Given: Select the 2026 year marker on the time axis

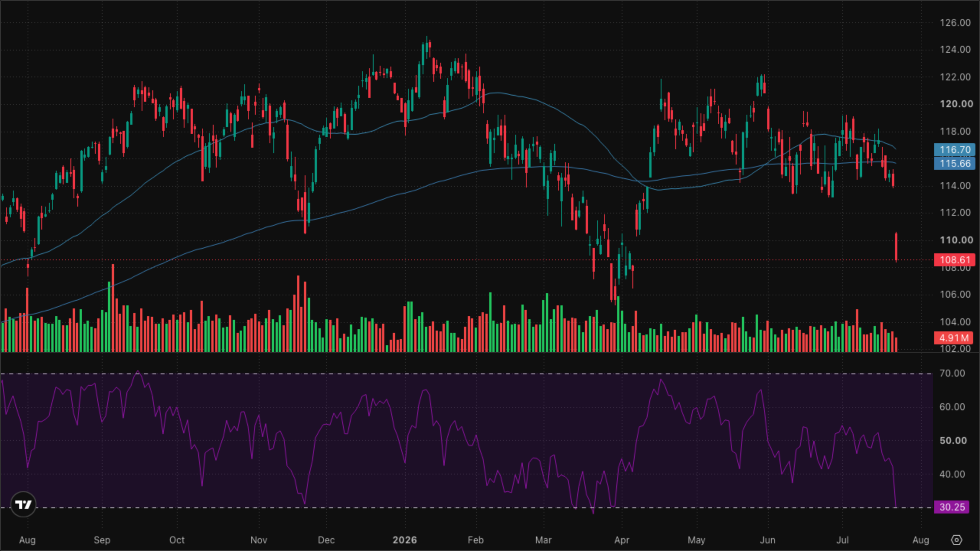Looking at the screenshot, I should pos(405,540).
